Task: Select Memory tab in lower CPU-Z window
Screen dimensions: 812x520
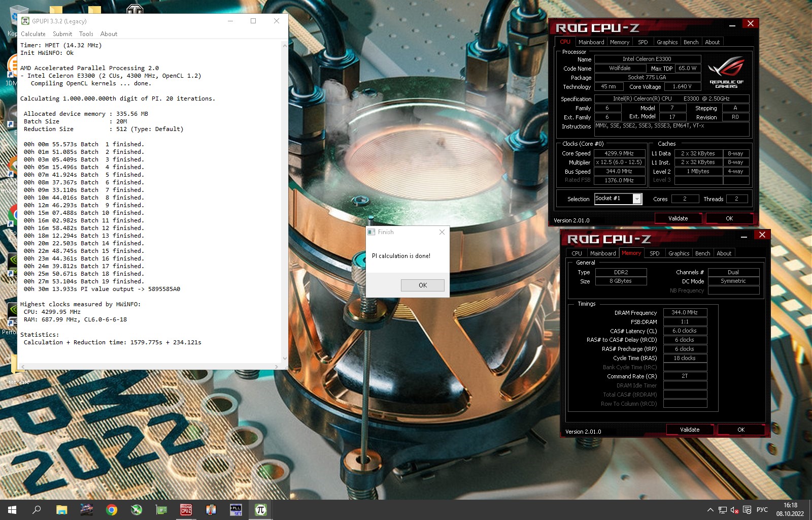Action: [631, 253]
